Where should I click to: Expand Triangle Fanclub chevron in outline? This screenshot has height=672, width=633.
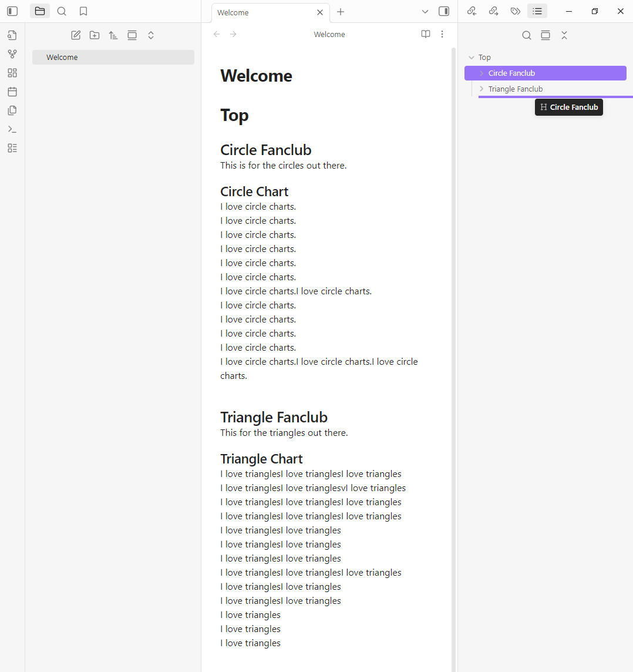point(482,89)
